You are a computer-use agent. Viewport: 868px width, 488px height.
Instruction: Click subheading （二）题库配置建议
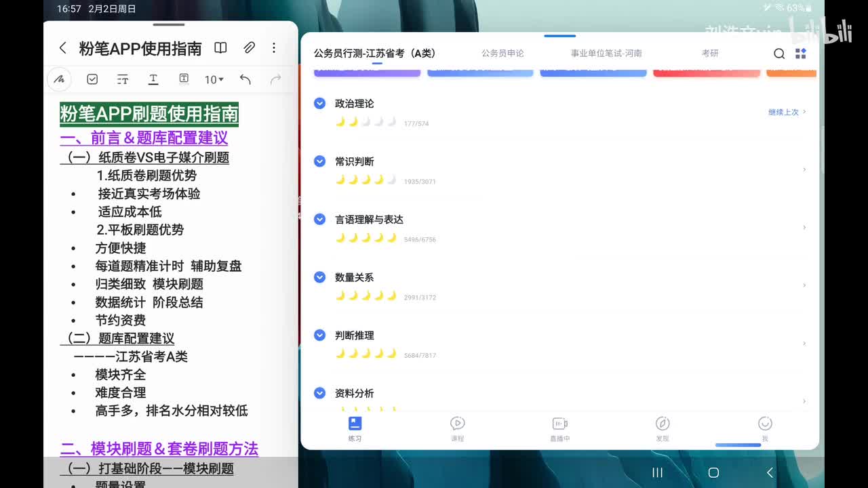(x=117, y=338)
